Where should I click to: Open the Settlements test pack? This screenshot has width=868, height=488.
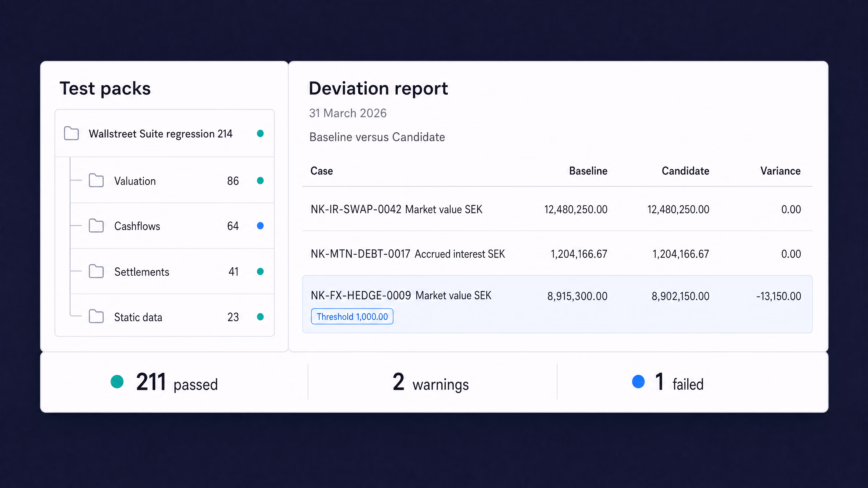pyautogui.click(x=172, y=271)
